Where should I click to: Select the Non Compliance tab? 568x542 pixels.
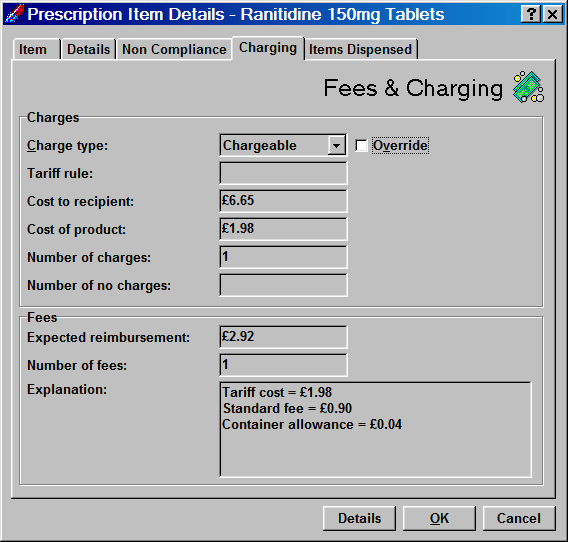coord(174,49)
